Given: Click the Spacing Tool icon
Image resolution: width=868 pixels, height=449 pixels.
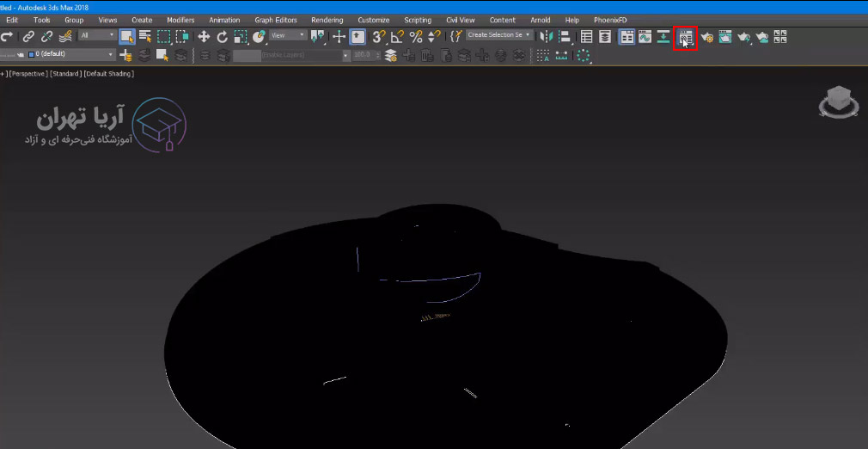Looking at the screenshot, I should (561, 55).
